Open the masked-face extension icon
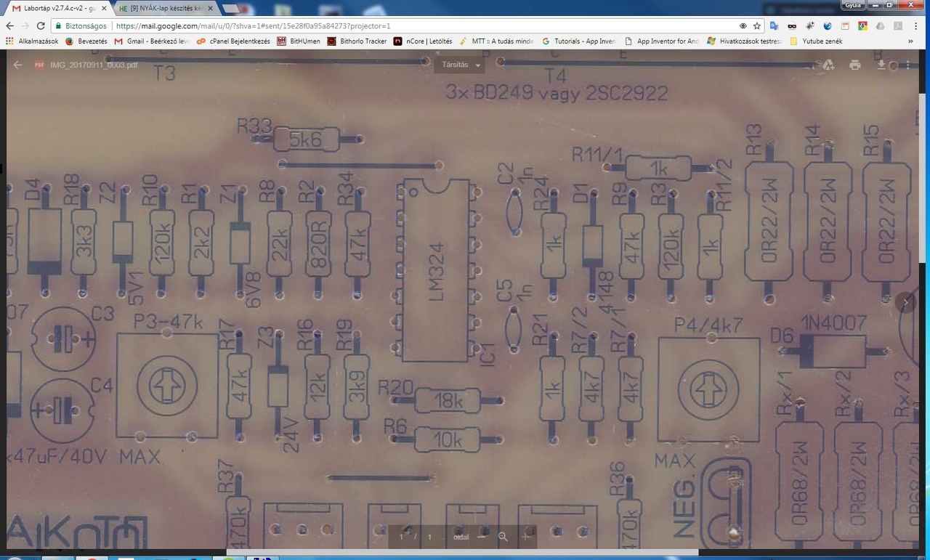The height and width of the screenshot is (560, 930). click(792, 25)
